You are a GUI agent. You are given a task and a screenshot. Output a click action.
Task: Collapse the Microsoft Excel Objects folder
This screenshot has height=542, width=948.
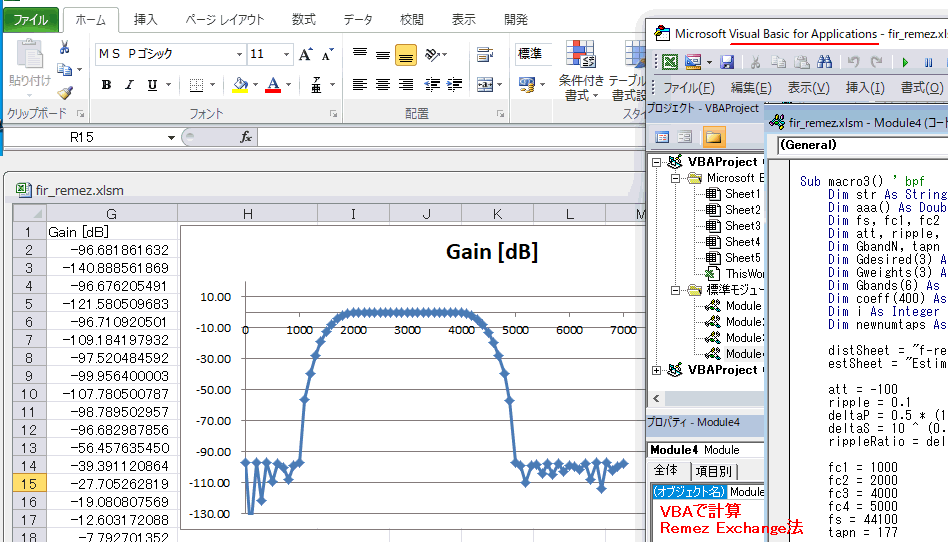point(675,178)
